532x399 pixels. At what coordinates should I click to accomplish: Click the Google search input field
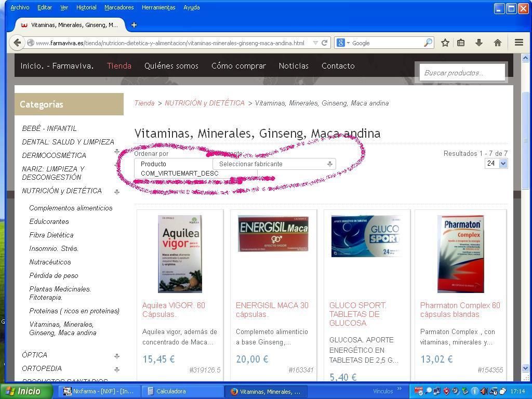(x=387, y=43)
